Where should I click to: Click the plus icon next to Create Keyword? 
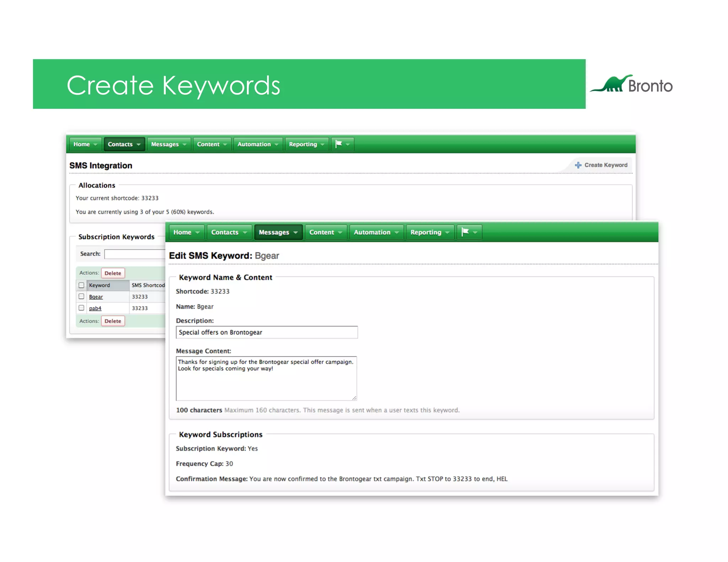[x=578, y=165]
